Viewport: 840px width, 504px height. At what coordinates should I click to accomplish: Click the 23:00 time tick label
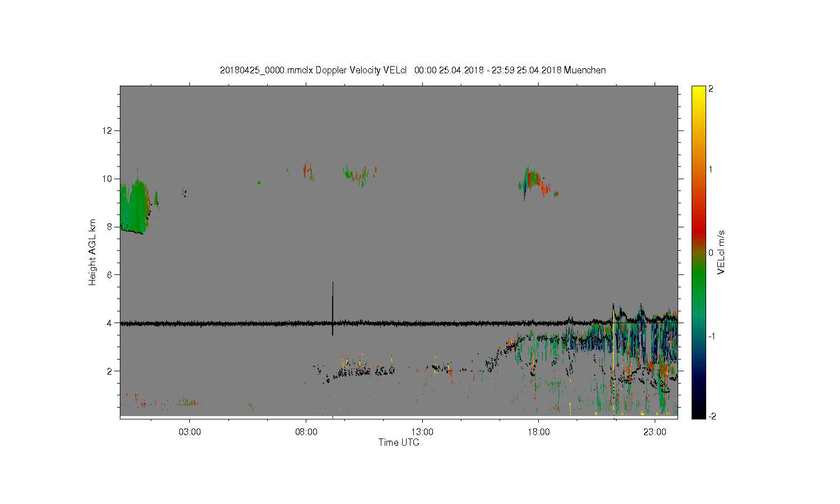point(655,432)
